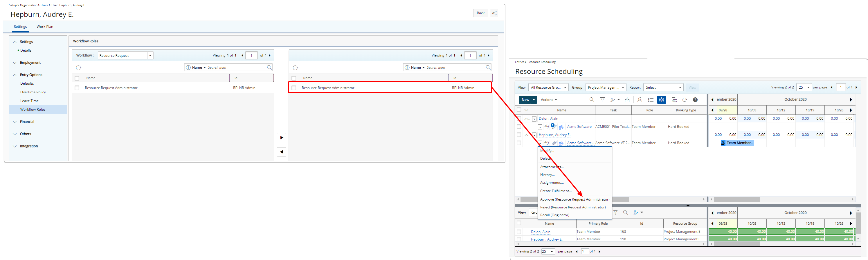The width and height of the screenshot is (868, 260).
Task: Collapse the Settings section in the left sidebar
Action: pyautogui.click(x=15, y=42)
